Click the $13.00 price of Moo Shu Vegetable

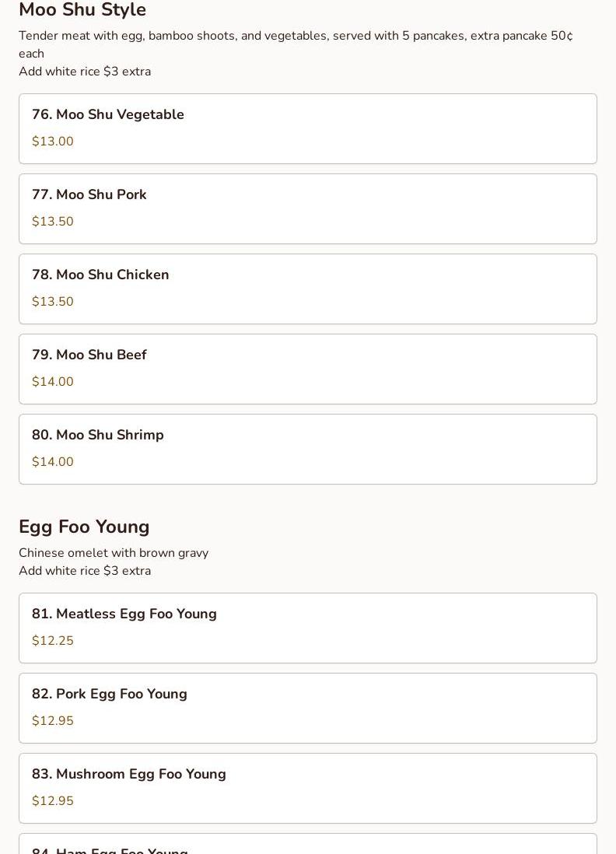pyautogui.click(x=52, y=141)
